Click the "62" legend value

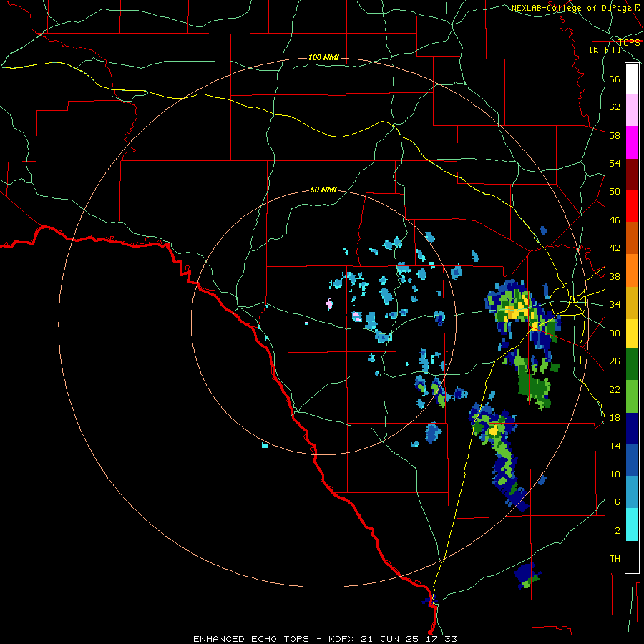(615, 107)
